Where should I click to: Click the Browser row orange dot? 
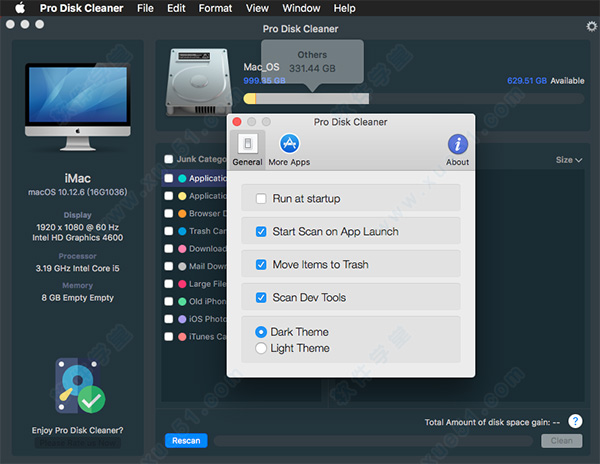(x=182, y=213)
